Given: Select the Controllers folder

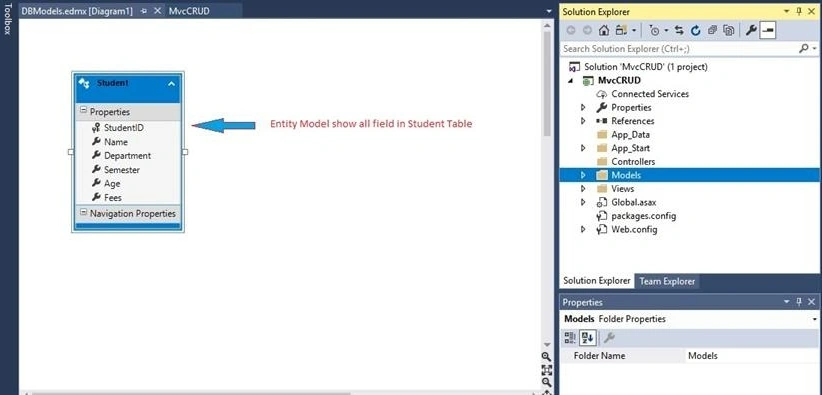Looking at the screenshot, I should [x=633, y=162].
